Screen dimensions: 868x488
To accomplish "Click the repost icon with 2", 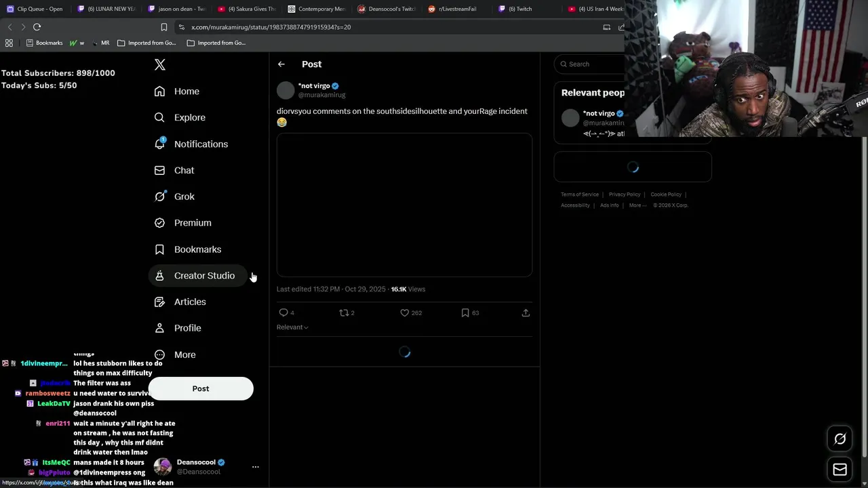I will (x=344, y=312).
